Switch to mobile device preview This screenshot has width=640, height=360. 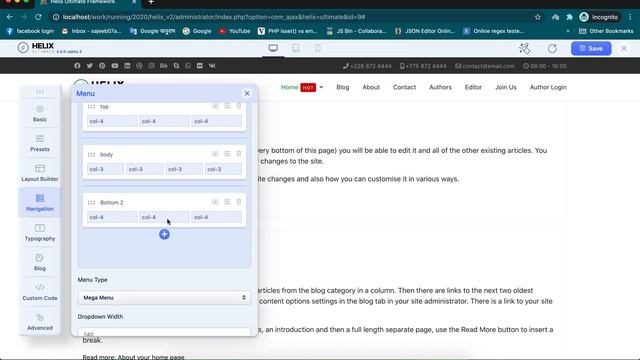pyautogui.click(x=317, y=48)
